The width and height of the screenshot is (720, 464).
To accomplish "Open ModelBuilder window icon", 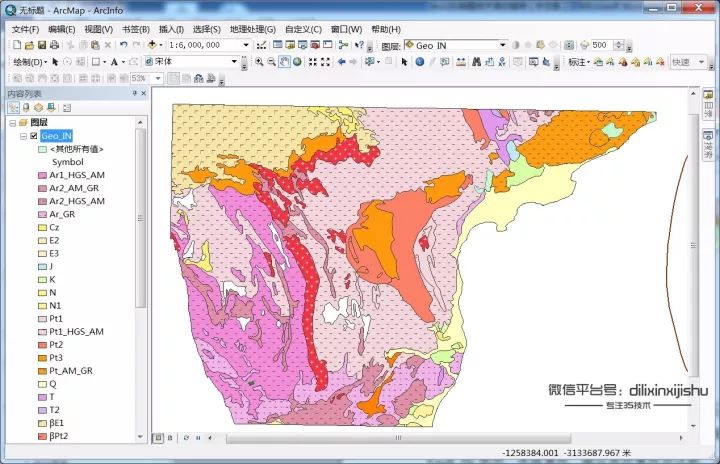I will [343, 45].
